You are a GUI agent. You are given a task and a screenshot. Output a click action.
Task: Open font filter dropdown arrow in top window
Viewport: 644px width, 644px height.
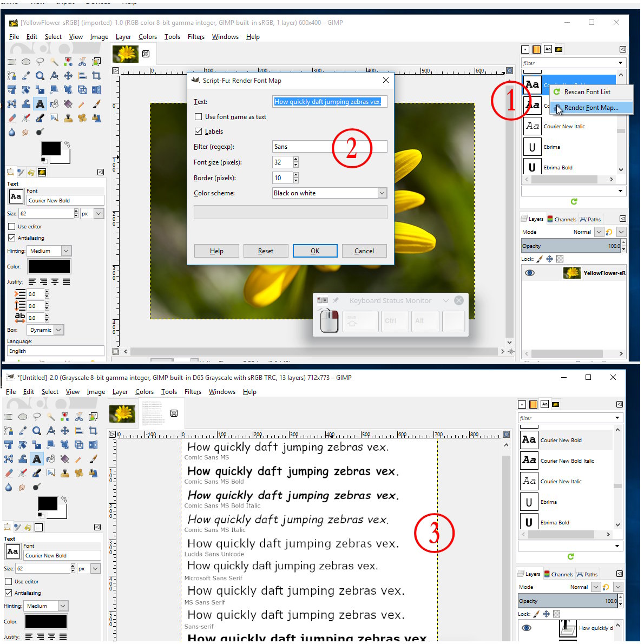point(620,63)
